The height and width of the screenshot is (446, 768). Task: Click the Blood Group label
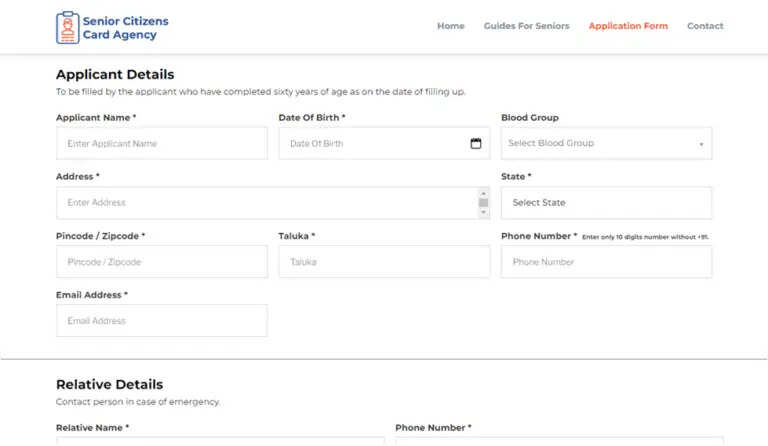click(x=529, y=117)
